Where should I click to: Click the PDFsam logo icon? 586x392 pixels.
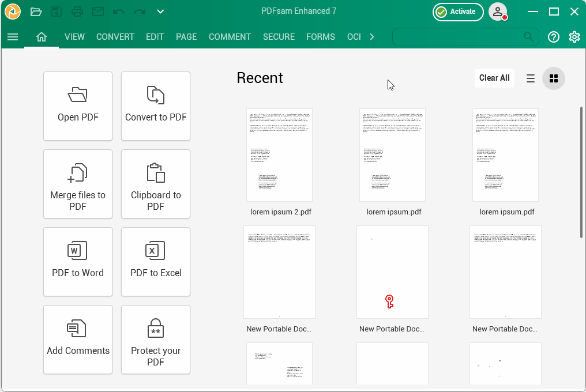coord(13,12)
